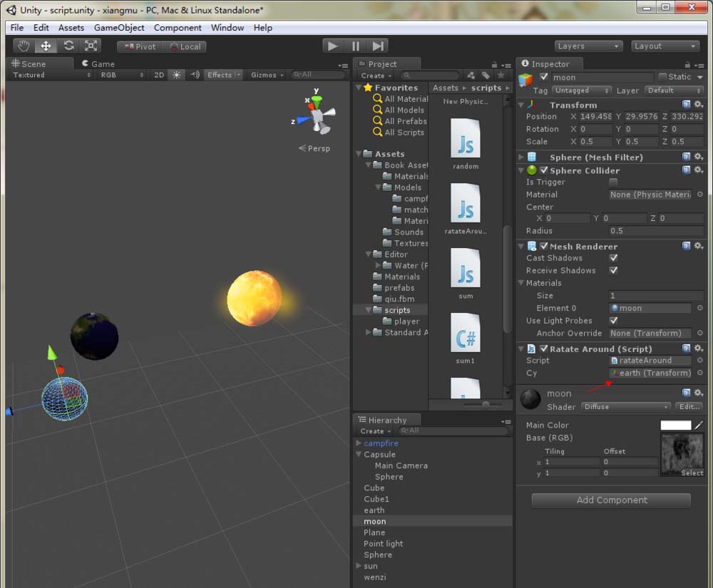This screenshot has width=713, height=588.
Task: Open the Shader Diffuse dropdown
Action: pos(626,407)
